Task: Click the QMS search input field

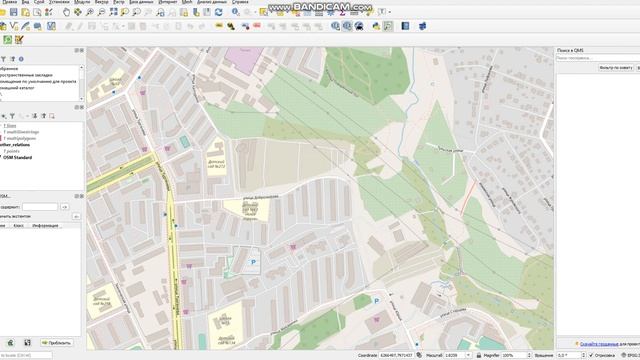Action: click(x=598, y=58)
